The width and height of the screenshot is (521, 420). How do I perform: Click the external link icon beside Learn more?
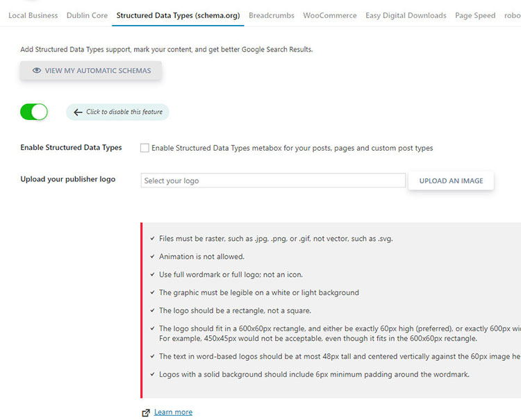(146, 412)
